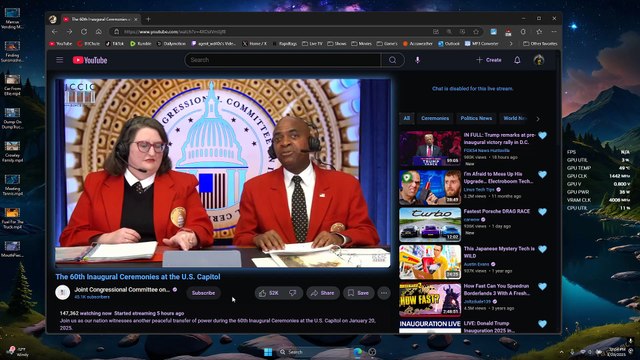The image size is (640, 360).
Task: Show more category chips with the right arrow
Action: coord(538,119)
